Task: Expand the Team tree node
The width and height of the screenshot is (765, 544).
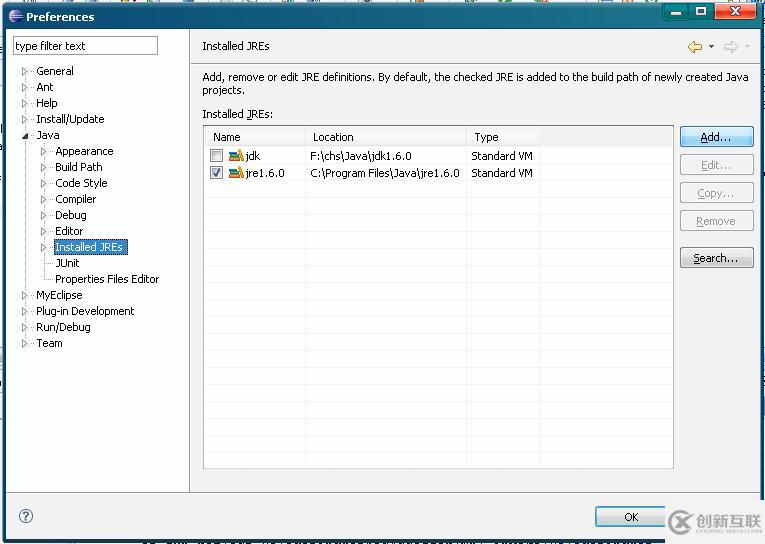Action: coord(24,343)
